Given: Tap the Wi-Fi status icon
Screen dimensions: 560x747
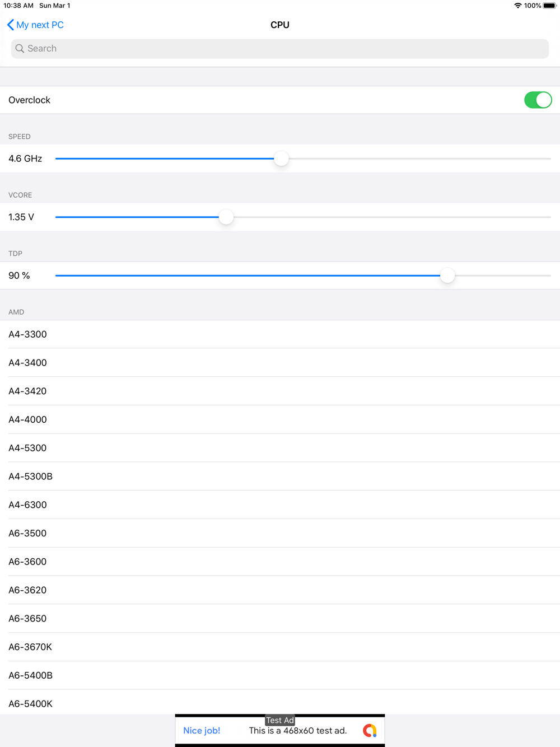Looking at the screenshot, I should coord(517,6).
